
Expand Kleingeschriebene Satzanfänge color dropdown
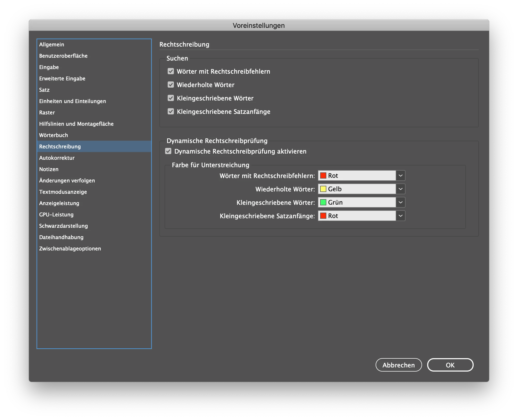coord(400,216)
